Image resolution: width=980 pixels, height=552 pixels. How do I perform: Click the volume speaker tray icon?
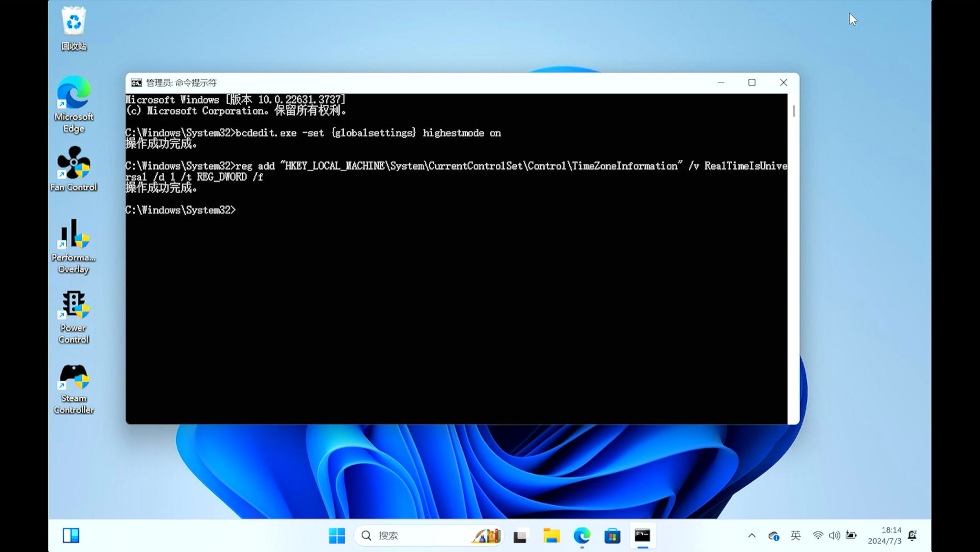click(834, 536)
